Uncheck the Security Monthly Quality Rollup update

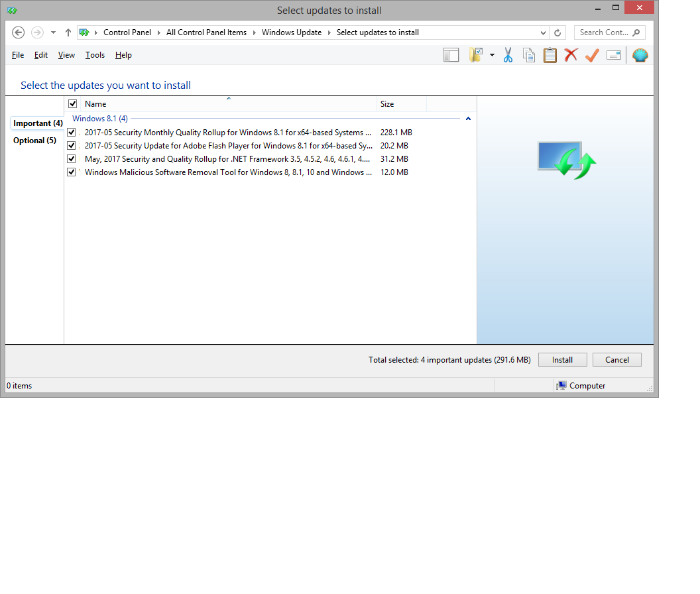(x=71, y=133)
